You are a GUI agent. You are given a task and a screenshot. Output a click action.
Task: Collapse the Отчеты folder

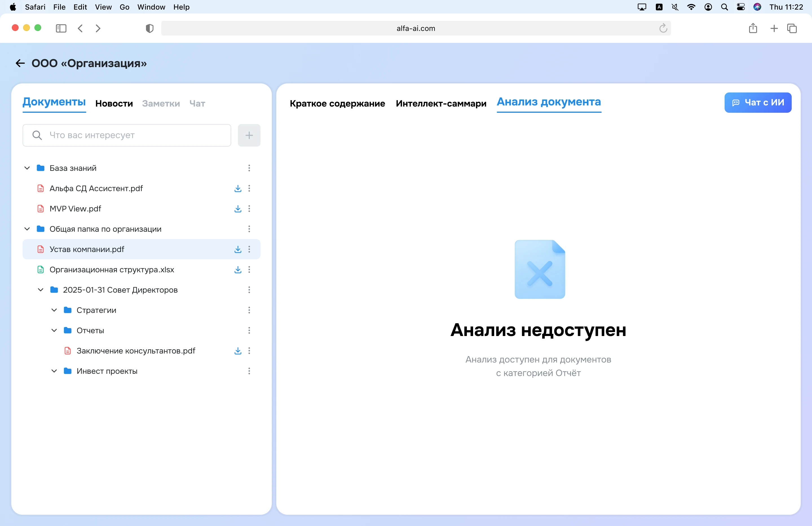tap(54, 331)
